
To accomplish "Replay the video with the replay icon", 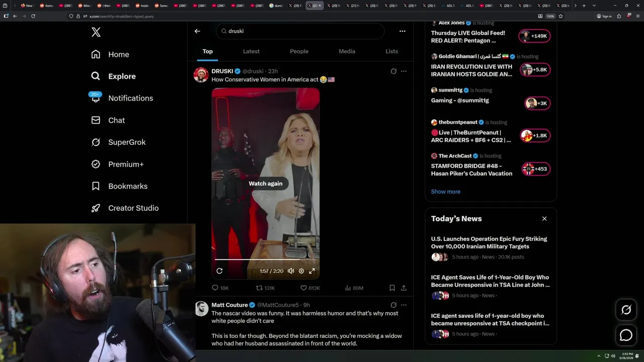I will coord(219,271).
